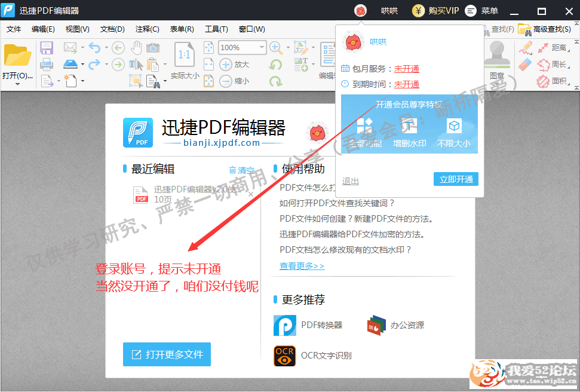Click the Fit Width icon
Image resolution: width=580 pixels, height=392 pixels.
209,65
